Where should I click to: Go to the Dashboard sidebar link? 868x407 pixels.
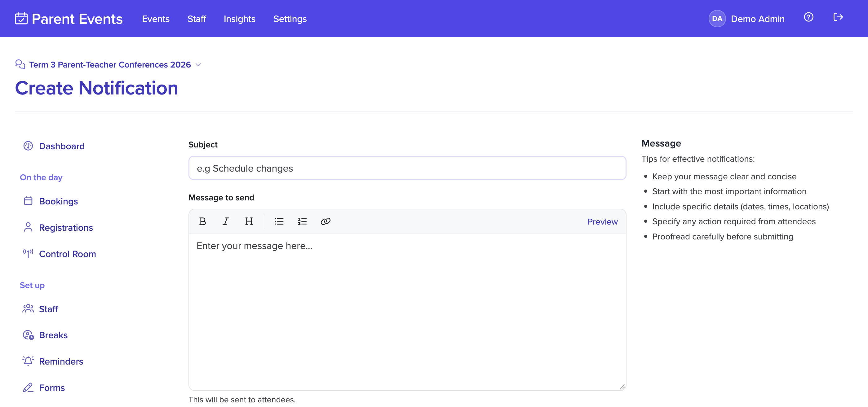coord(62,146)
